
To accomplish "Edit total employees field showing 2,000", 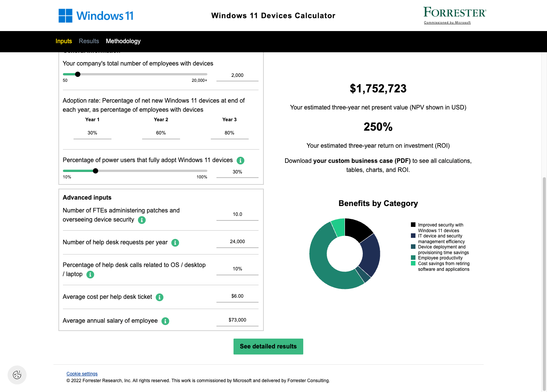I will (237, 75).
